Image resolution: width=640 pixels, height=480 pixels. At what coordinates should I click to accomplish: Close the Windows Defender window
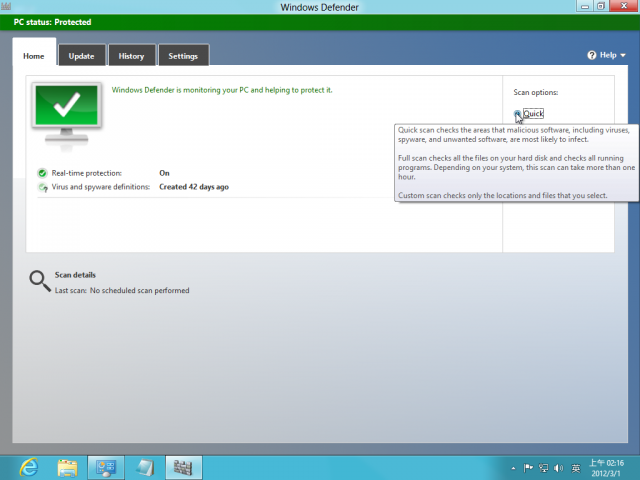coord(624,6)
